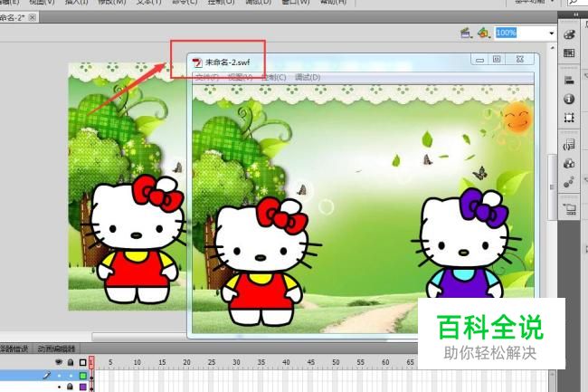
Task: Open the workspace switcher dropdown
Action: pos(536,2)
